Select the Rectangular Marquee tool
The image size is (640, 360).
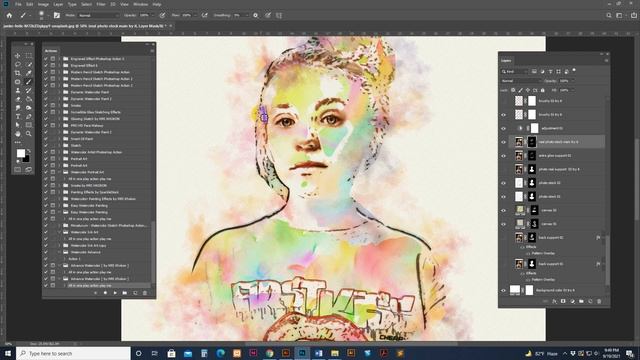coord(29,56)
